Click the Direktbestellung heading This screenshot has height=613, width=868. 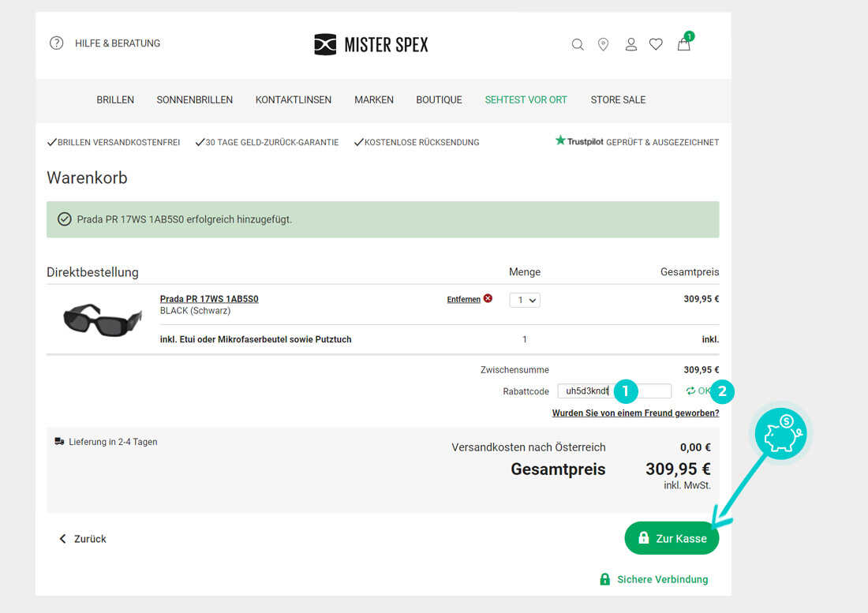[x=92, y=272]
